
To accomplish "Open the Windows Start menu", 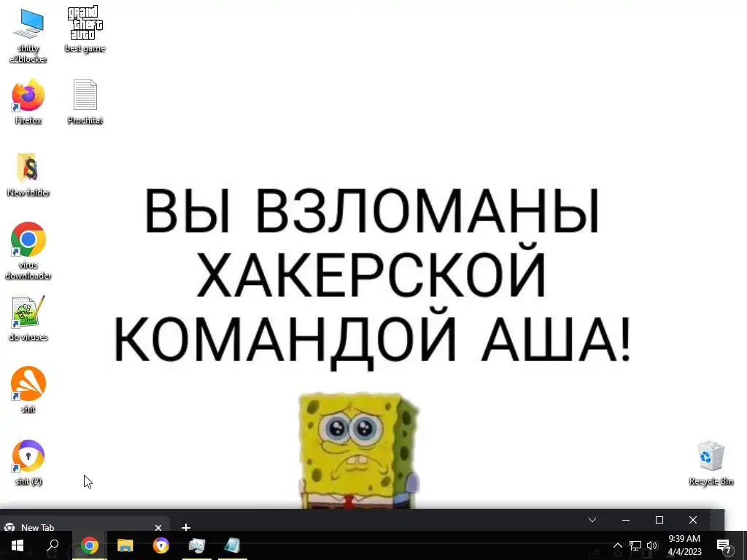I will pyautogui.click(x=18, y=545).
